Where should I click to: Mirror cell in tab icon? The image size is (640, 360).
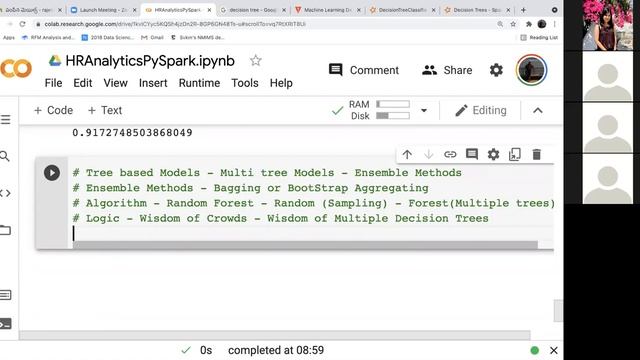tap(515, 155)
